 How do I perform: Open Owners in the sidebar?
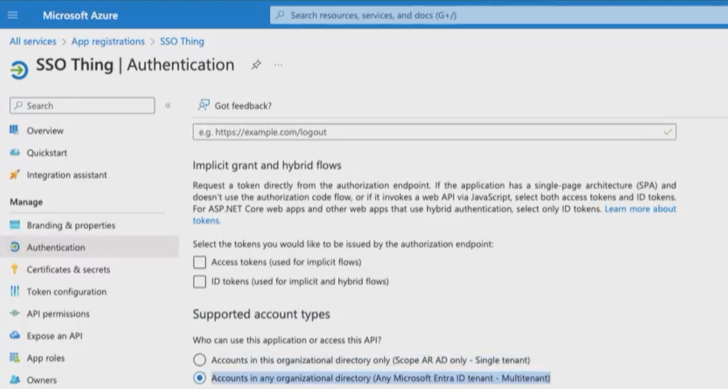coord(42,380)
